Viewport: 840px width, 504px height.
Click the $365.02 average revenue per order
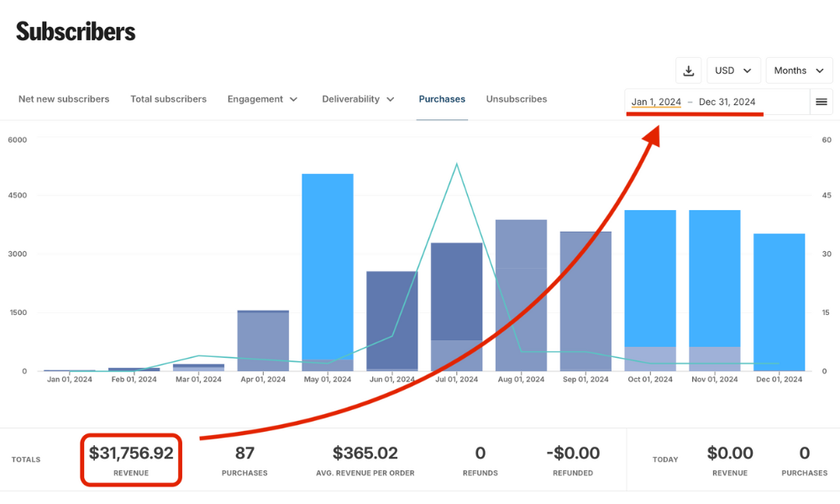click(365, 454)
